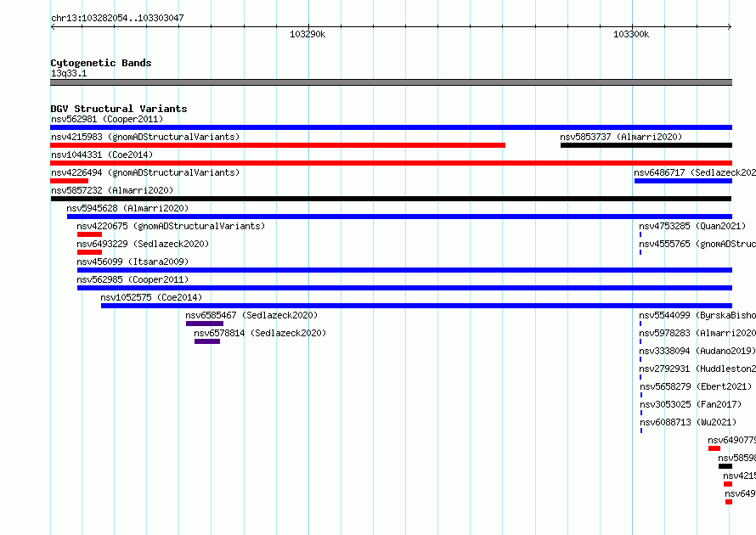Click the right arrow end of the ruler

(730, 26)
